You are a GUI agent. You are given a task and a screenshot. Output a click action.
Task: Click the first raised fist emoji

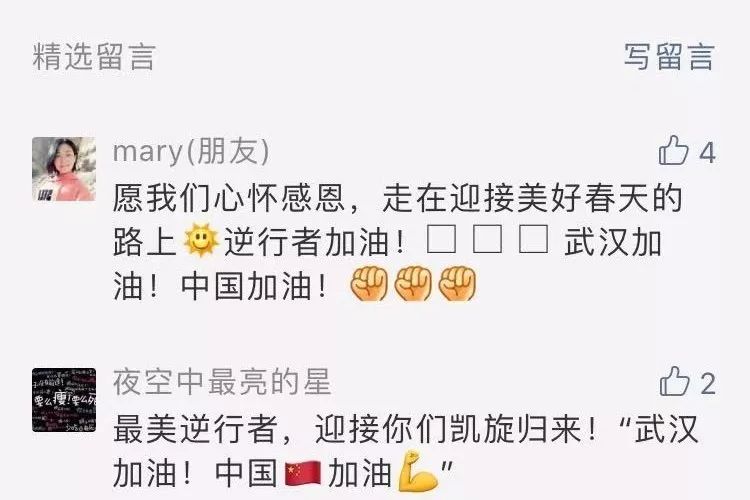(369, 283)
